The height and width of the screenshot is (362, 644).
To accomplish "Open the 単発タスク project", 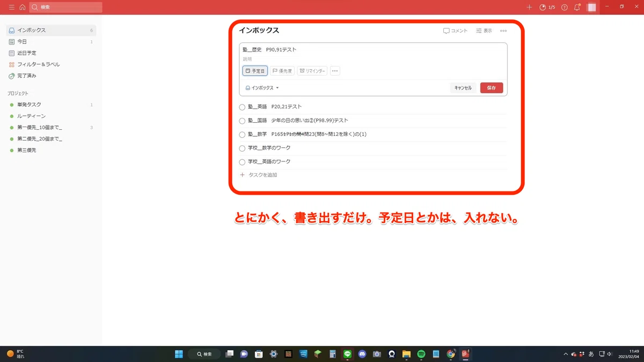I will click(51, 105).
